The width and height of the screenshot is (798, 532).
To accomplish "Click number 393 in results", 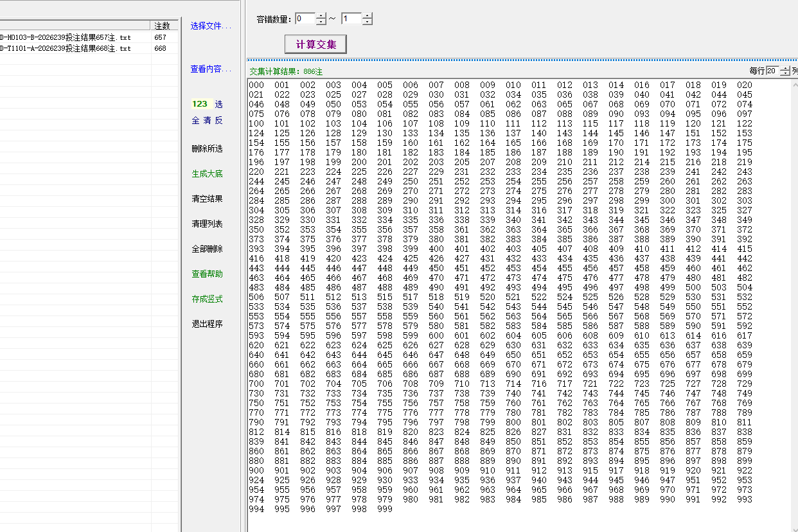I will pos(256,249).
